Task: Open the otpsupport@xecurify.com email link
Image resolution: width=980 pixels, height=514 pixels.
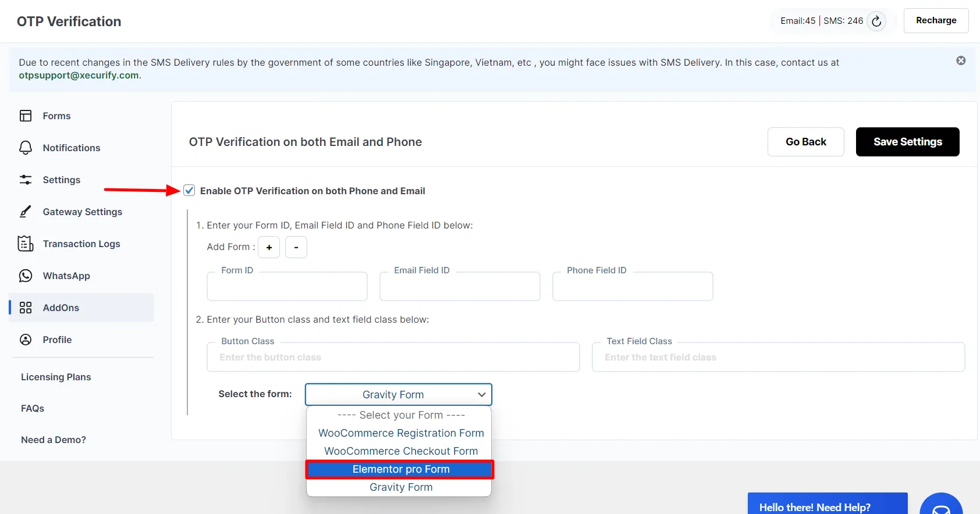Action: click(x=79, y=75)
